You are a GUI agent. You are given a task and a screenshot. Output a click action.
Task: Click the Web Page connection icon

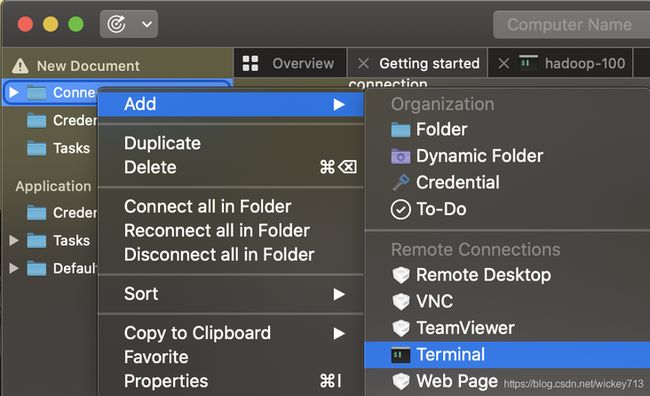point(401,381)
